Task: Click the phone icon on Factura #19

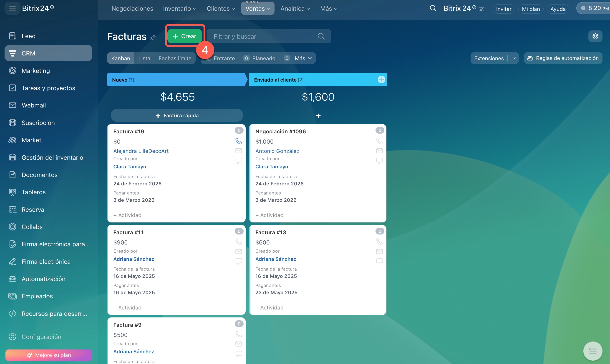Action: click(x=238, y=141)
